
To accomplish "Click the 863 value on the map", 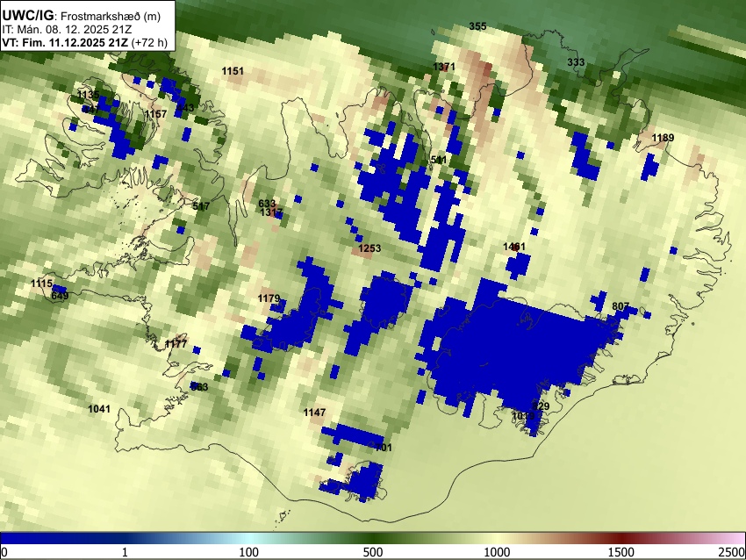I will pyautogui.click(x=199, y=387).
